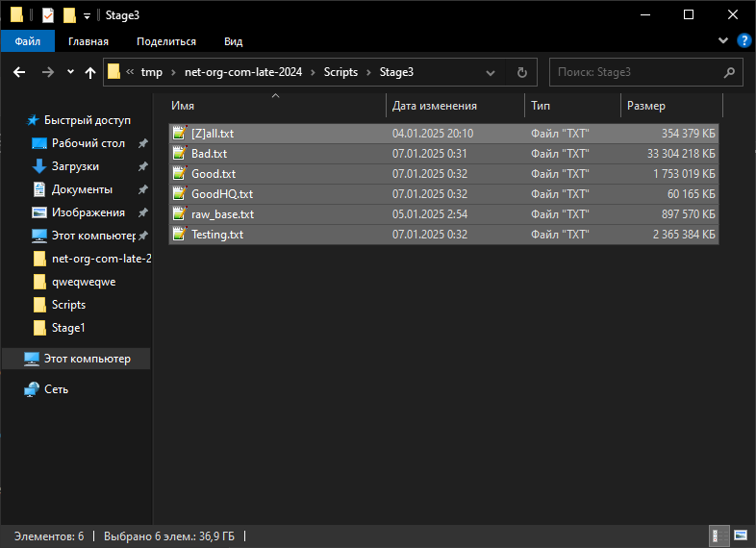Viewport: 756px width, 548px height.
Task: Select 'Этот компьютер' in navigation pane
Action: (x=87, y=359)
